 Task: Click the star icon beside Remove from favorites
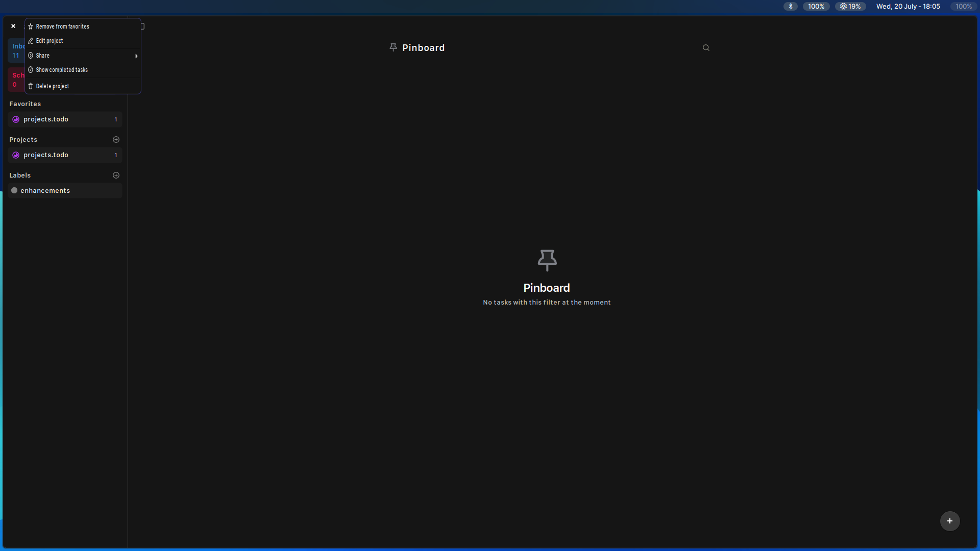pos(30,26)
